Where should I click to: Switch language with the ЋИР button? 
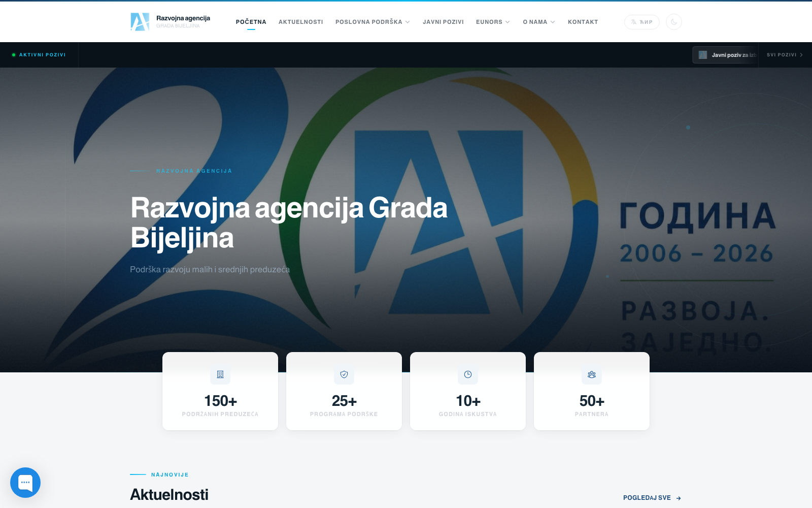click(642, 22)
